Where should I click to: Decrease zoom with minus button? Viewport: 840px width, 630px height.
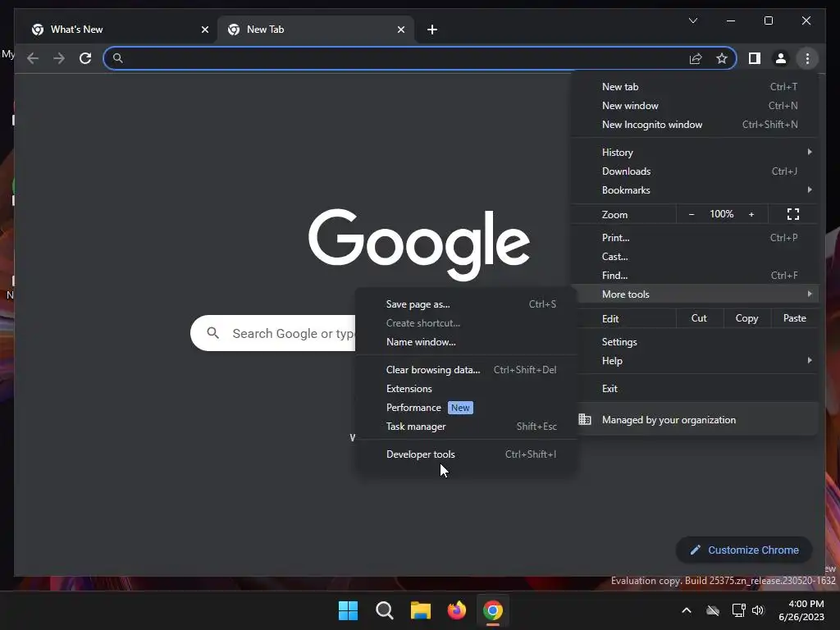pos(692,214)
